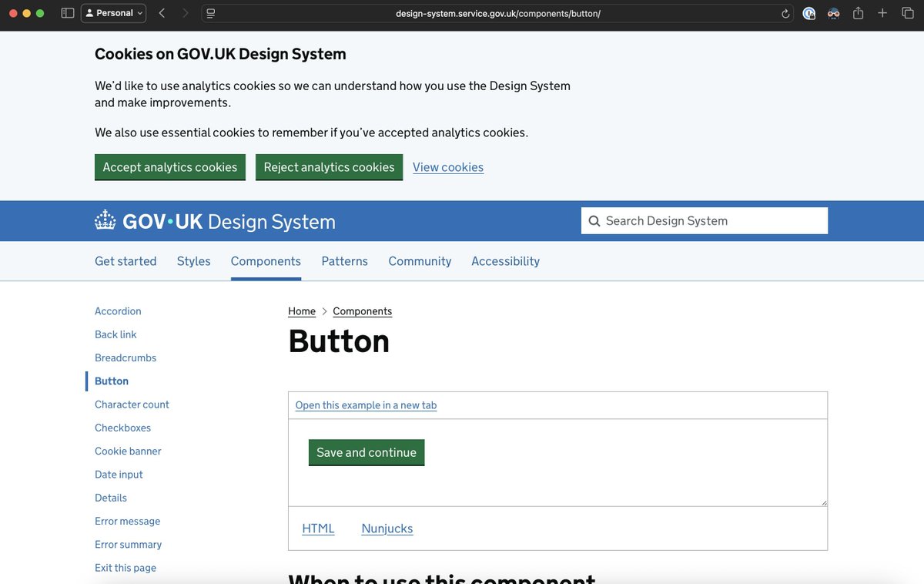The height and width of the screenshot is (584, 924).
Task: Open Date input in the sidebar
Action: click(119, 475)
